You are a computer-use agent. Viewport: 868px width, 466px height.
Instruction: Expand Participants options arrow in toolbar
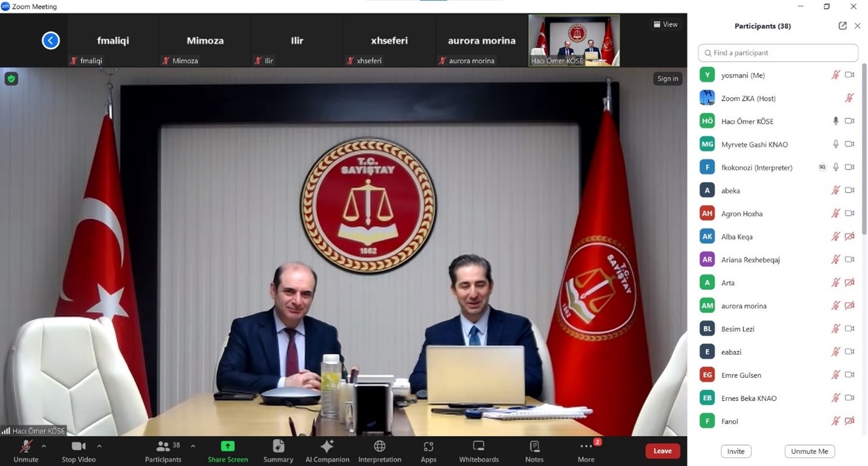pos(193,446)
